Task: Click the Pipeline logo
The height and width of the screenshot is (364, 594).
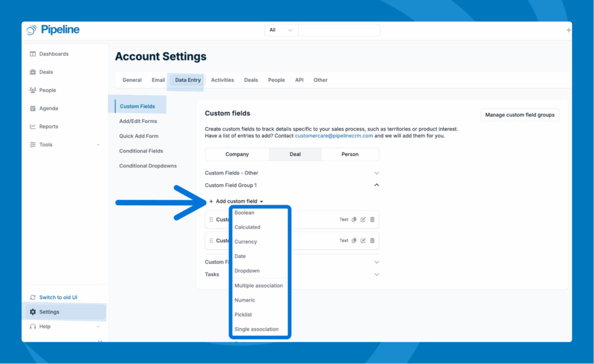Action: tap(53, 30)
